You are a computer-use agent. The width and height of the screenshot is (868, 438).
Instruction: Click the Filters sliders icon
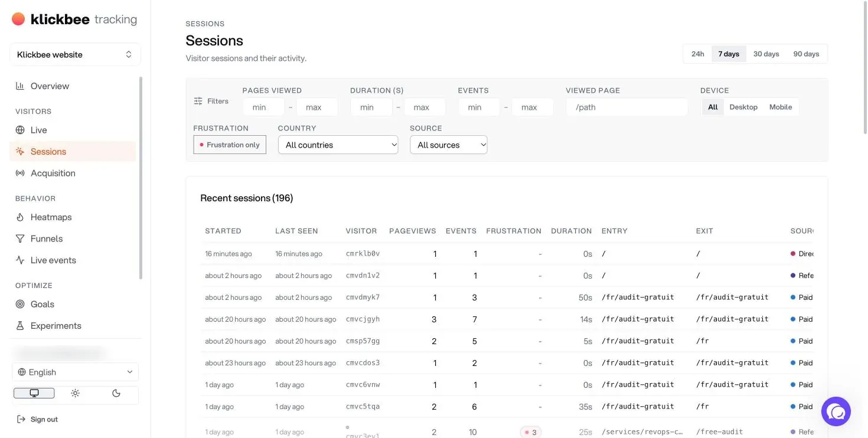point(198,102)
